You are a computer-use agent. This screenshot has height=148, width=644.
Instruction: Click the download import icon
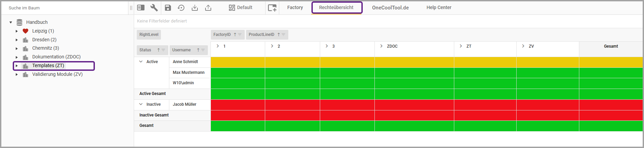point(194,8)
